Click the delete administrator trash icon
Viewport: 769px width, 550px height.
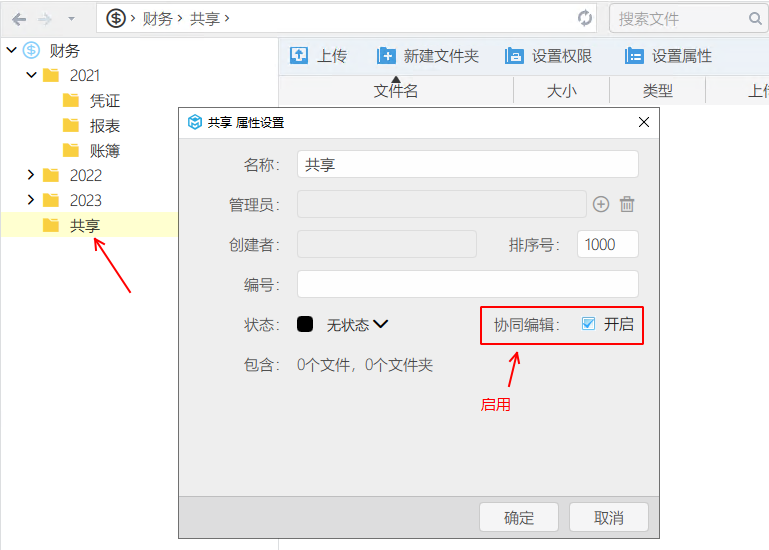coord(627,204)
